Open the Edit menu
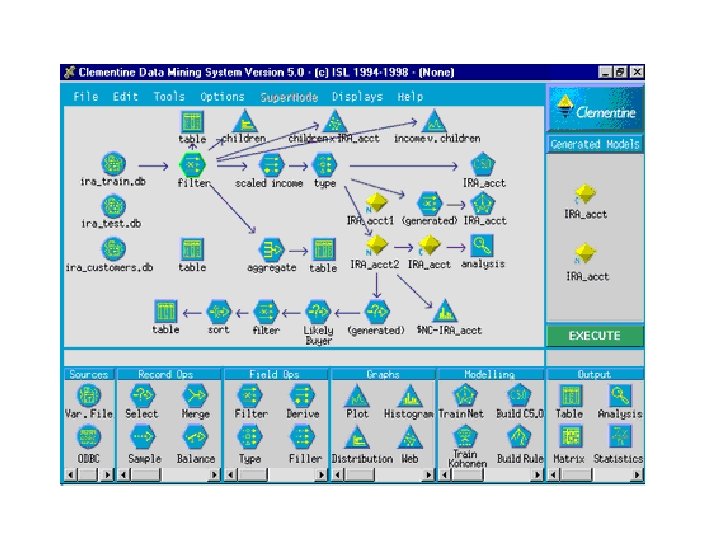 coord(125,97)
